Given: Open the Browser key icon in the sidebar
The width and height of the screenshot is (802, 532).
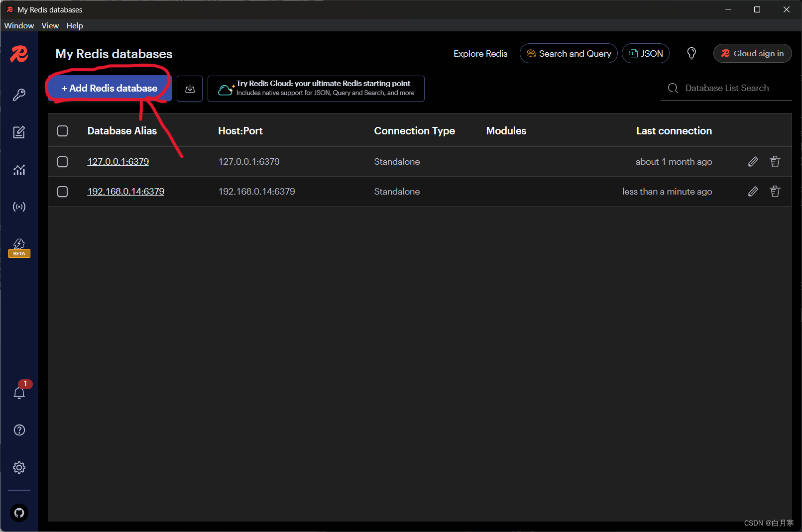Looking at the screenshot, I should (19, 95).
